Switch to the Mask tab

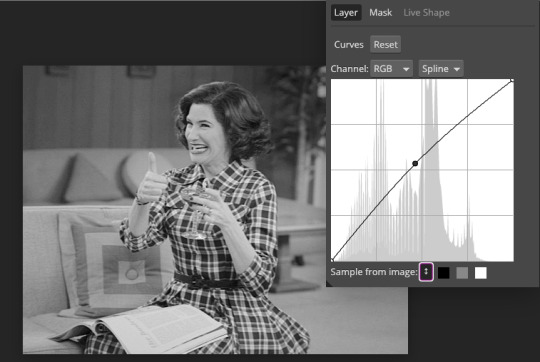[x=381, y=13]
